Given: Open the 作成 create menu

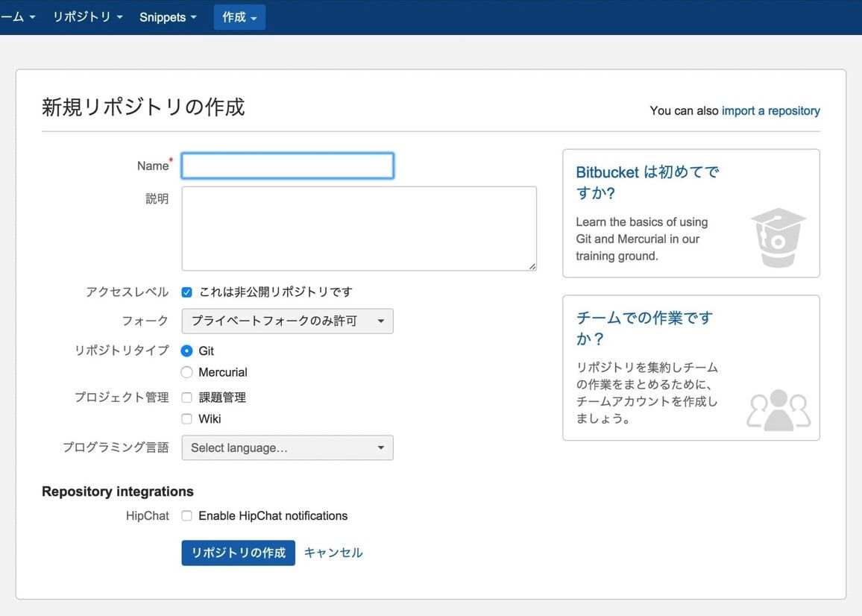Looking at the screenshot, I should [239, 17].
